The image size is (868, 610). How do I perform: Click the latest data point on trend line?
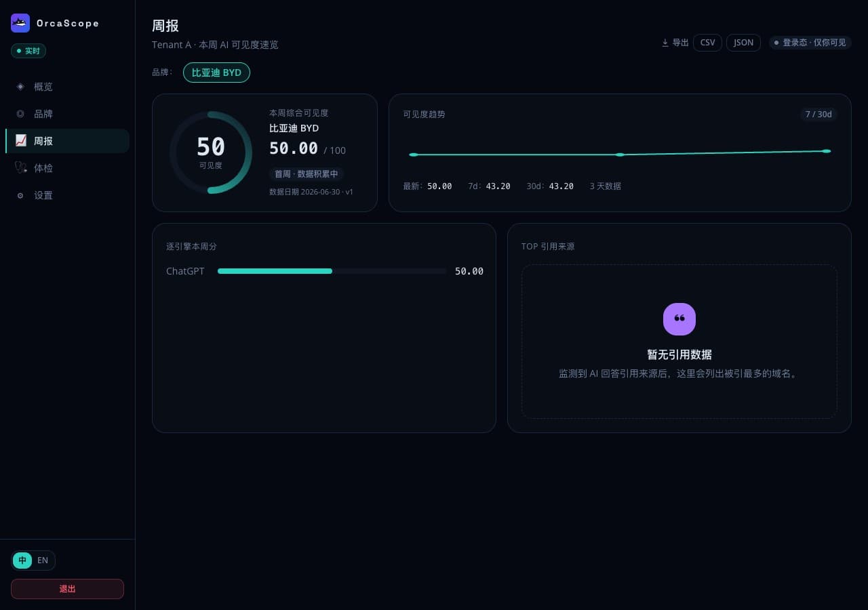pos(826,151)
